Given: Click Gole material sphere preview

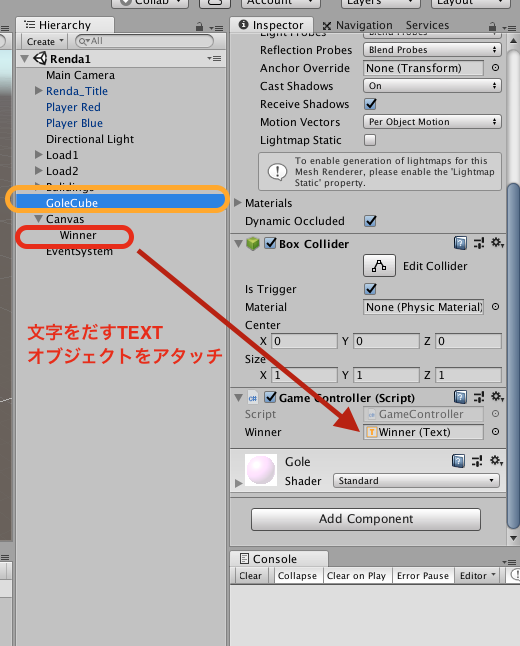Looking at the screenshot, I should coord(261,470).
